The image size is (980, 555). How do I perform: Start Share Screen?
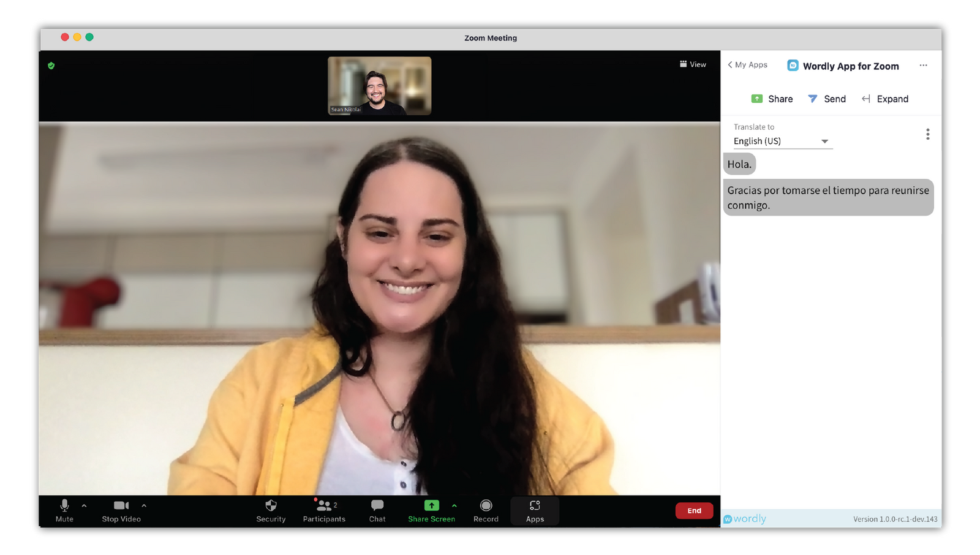pos(431,510)
